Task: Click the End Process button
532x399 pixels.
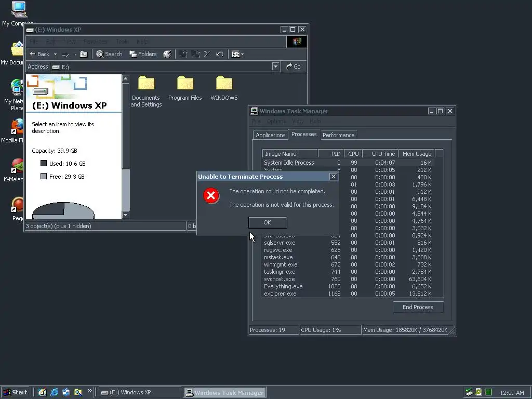Action: pyautogui.click(x=418, y=307)
